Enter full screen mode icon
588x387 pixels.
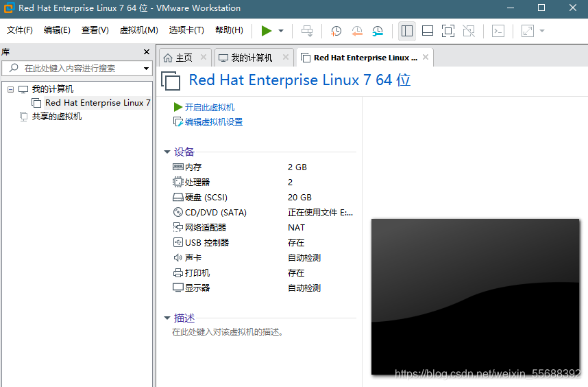tap(448, 31)
